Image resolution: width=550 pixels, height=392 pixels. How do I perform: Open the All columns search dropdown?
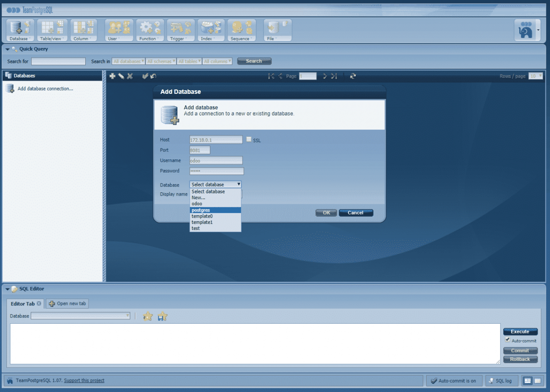[218, 61]
